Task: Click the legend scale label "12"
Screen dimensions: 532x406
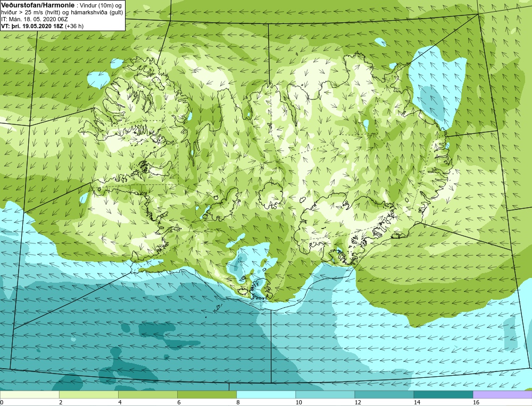Action: 358,402
